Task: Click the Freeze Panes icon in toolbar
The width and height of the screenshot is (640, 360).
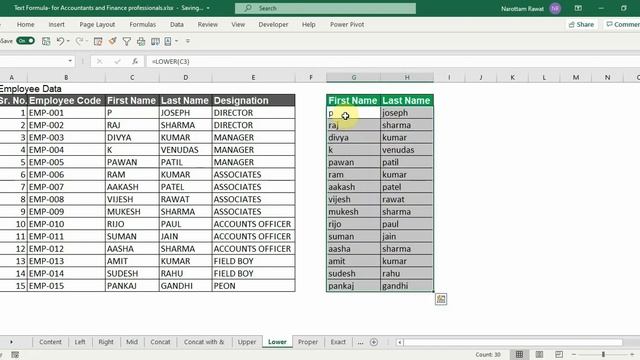Action: click(155, 41)
